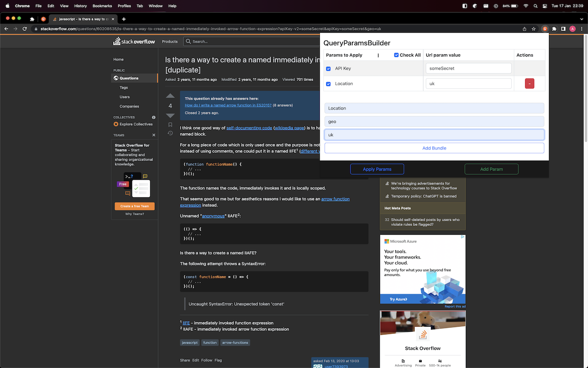
Task: Click inside the someSecret value field
Action: pyautogui.click(x=468, y=68)
